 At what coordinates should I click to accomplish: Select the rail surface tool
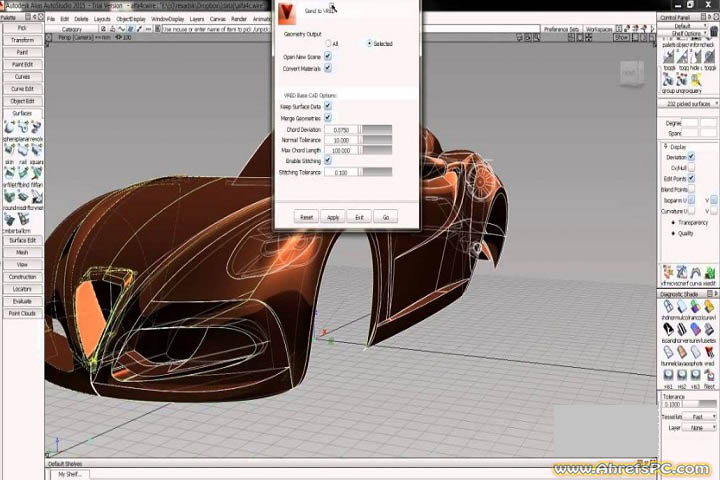click(x=22, y=151)
